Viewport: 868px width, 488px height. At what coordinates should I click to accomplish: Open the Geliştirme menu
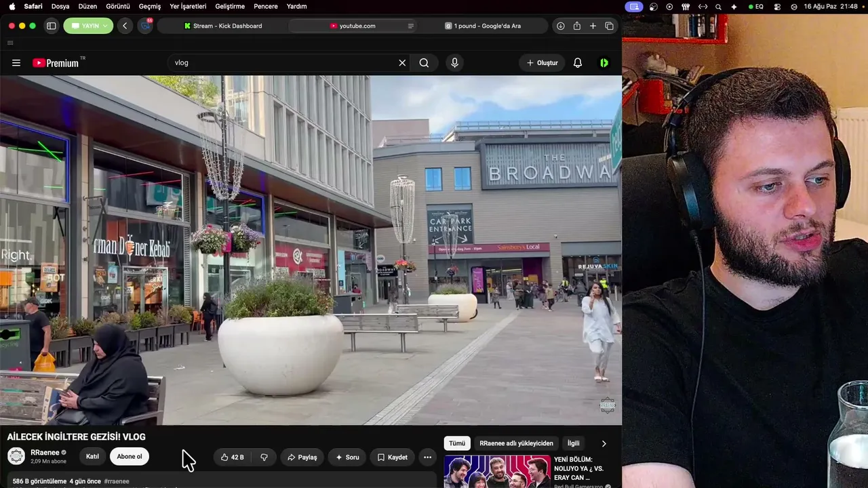(229, 6)
